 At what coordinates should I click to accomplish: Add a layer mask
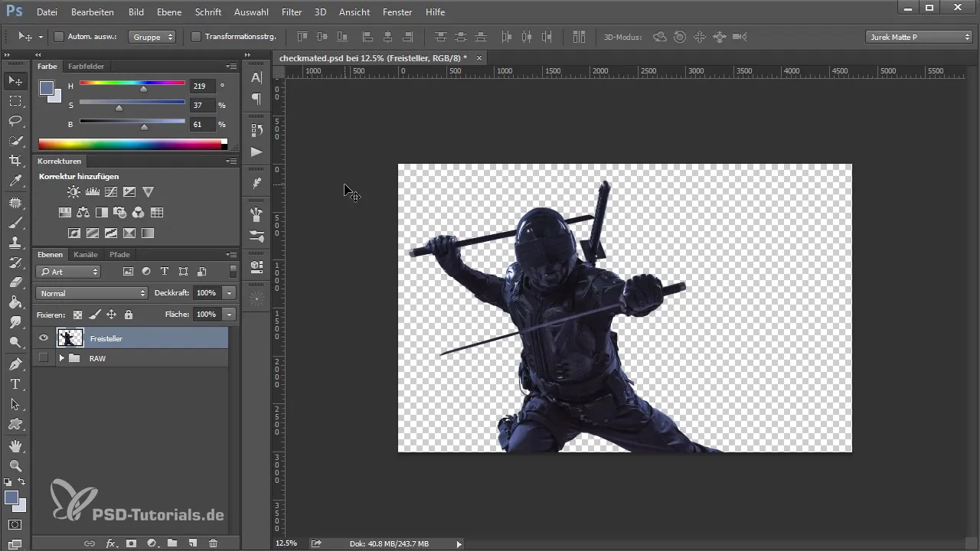(x=131, y=543)
